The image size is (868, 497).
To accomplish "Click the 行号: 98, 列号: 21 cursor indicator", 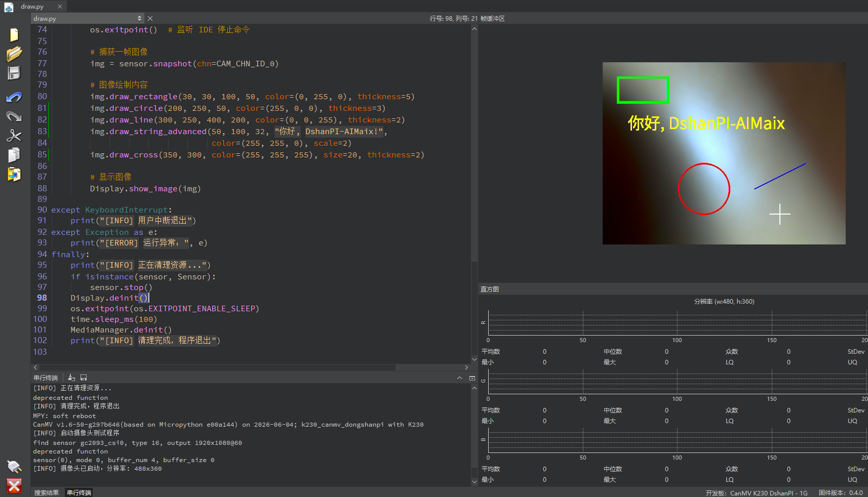I will point(454,18).
